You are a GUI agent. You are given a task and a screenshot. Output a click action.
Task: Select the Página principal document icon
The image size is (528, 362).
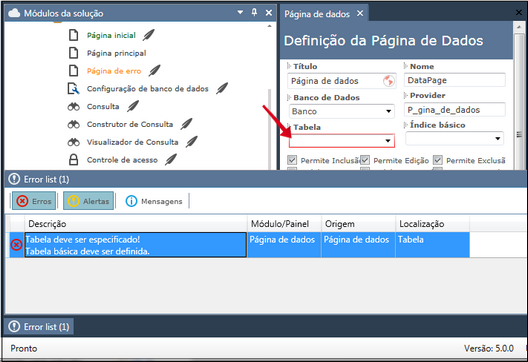point(73,53)
